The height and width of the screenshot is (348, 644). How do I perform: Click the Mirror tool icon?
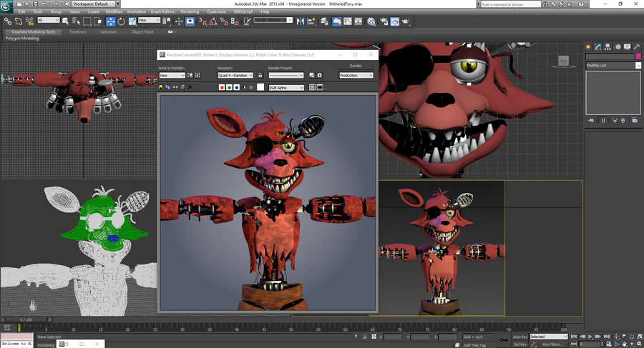(x=301, y=21)
